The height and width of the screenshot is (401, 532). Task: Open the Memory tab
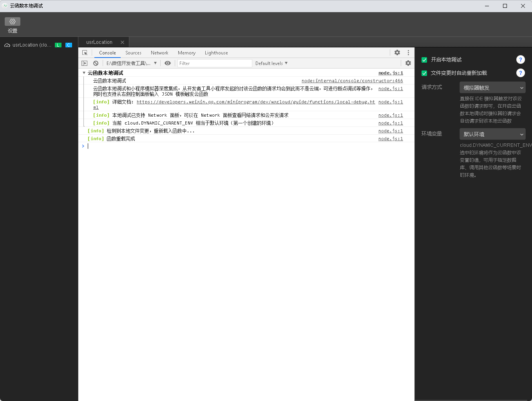tap(186, 53)
